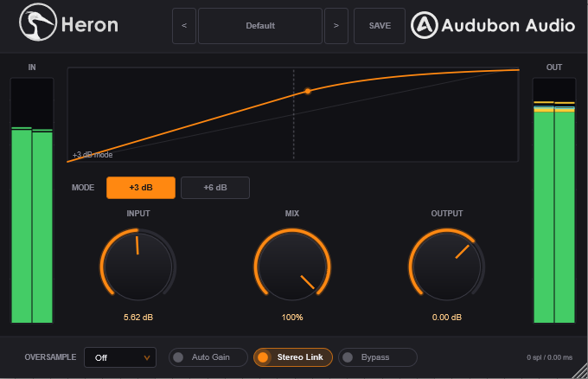
Task: Click the Audubon Audio circular logo
Action: 424,25
